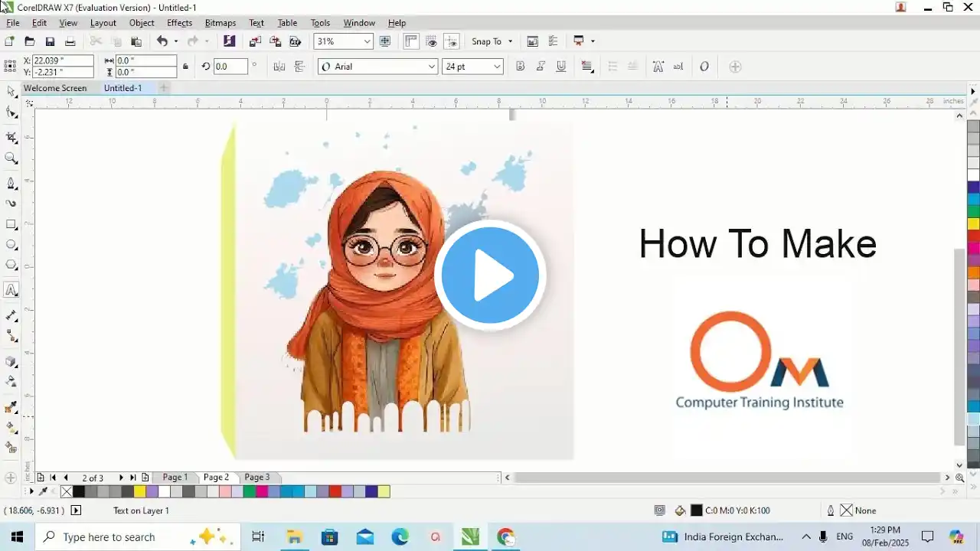The height and width of the screenshot is (551, 980).
Task: Click the Full-Screen Preview icon
Action: click(385, 41)
